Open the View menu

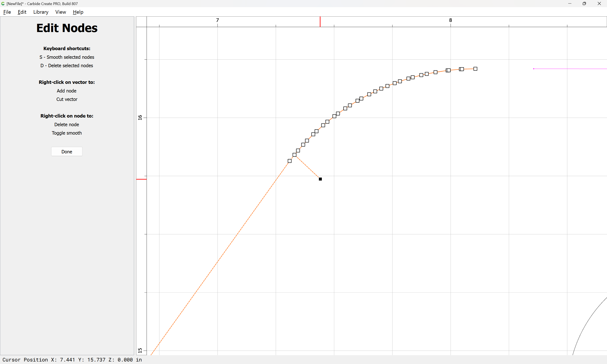pyautogui.click(x=61, y=12)
